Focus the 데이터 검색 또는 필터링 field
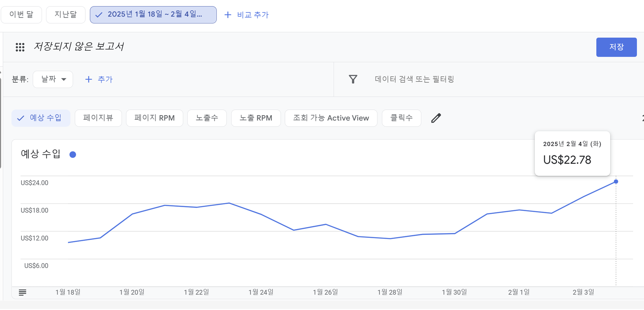The image size is (644, 310). [x=414, y=79]
